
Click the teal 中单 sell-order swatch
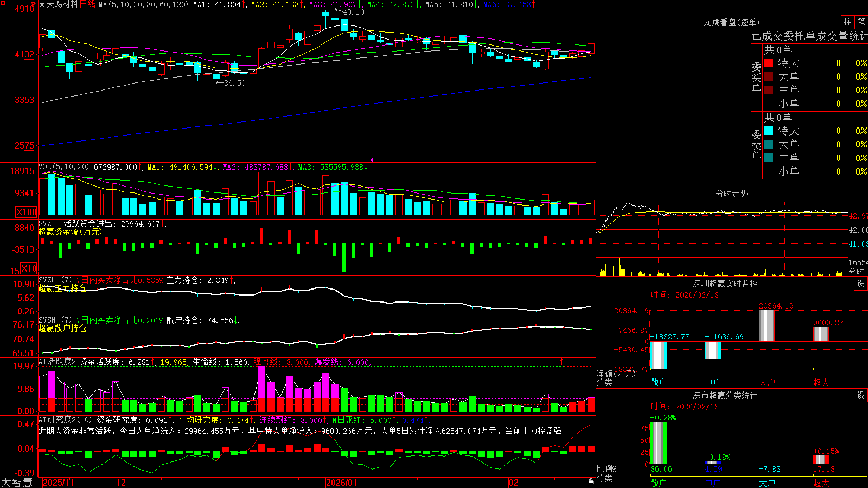768,157
